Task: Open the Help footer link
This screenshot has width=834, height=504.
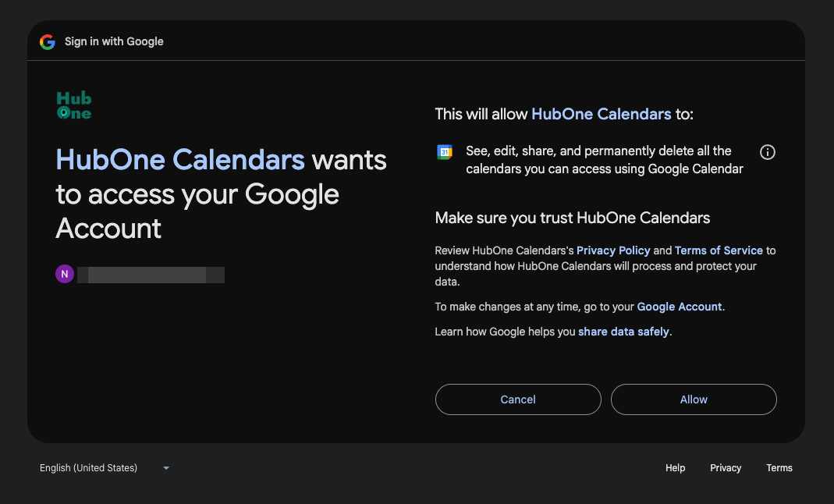Action: point(675,468)
